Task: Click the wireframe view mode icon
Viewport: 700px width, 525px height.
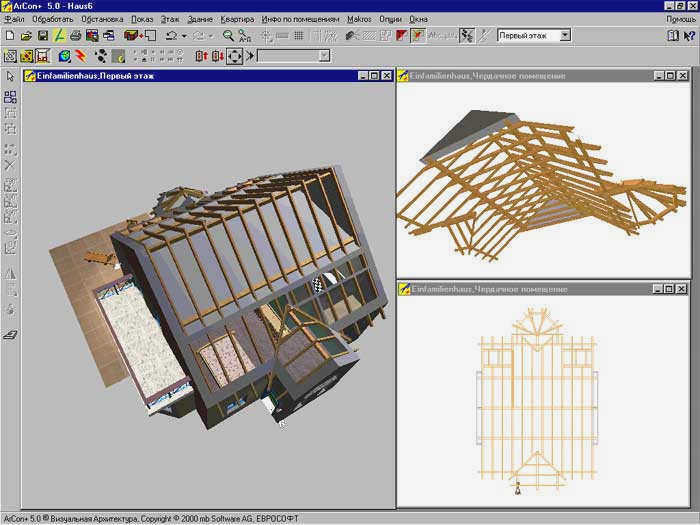Action: click(x=10, y=56)
